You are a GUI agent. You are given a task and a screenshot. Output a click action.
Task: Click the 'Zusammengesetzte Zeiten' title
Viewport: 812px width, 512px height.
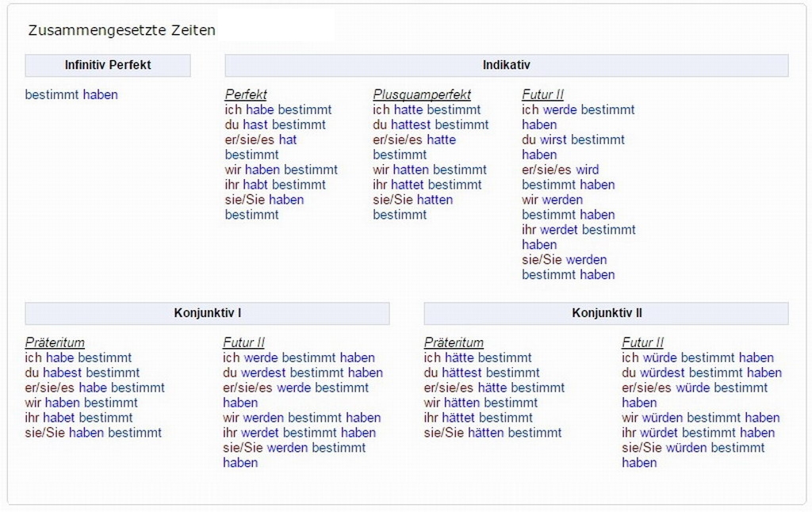pyautogui.click(x=121, y=31)
